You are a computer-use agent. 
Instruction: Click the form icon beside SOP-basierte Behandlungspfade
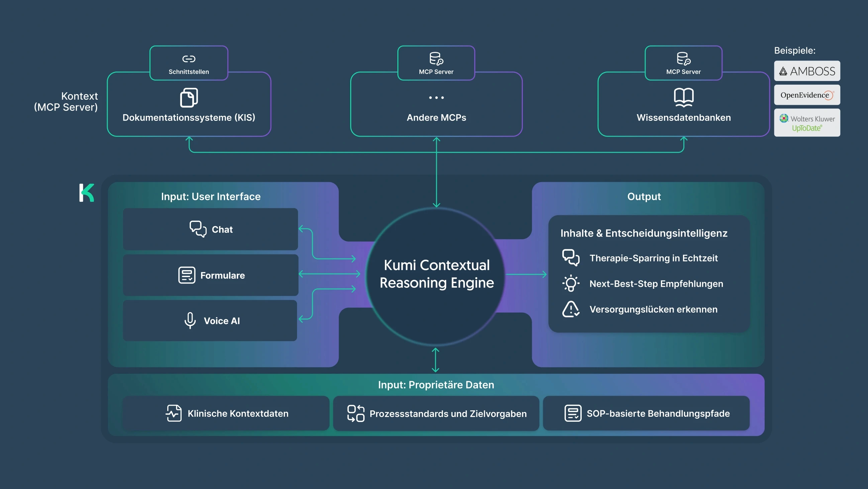pos(573,413)
